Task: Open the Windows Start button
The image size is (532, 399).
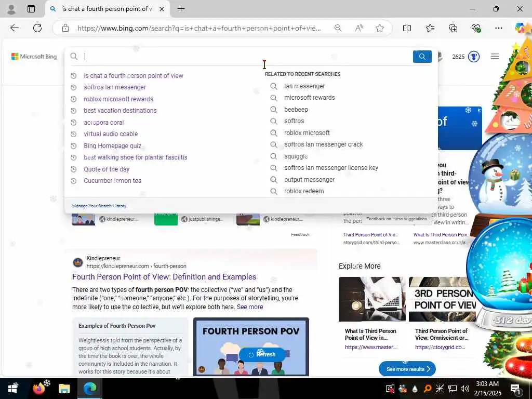Action: pyautogui.click(x=13, y=389)
